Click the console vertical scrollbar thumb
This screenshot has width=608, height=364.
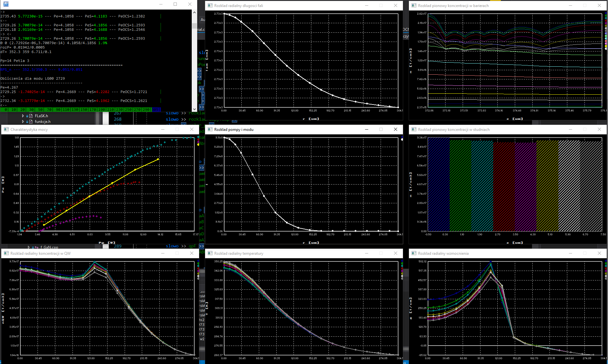(194, 26)
